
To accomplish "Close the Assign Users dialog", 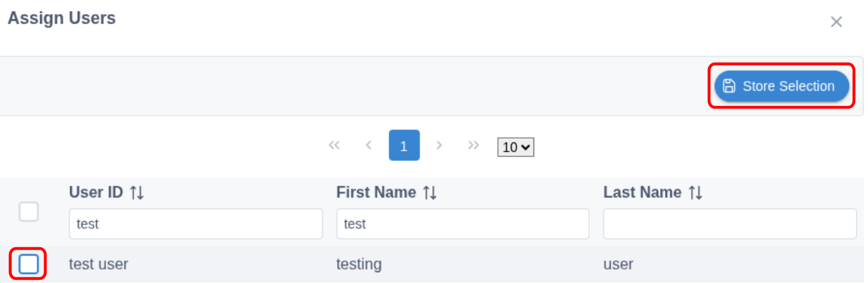I will [x=836, y=22].
